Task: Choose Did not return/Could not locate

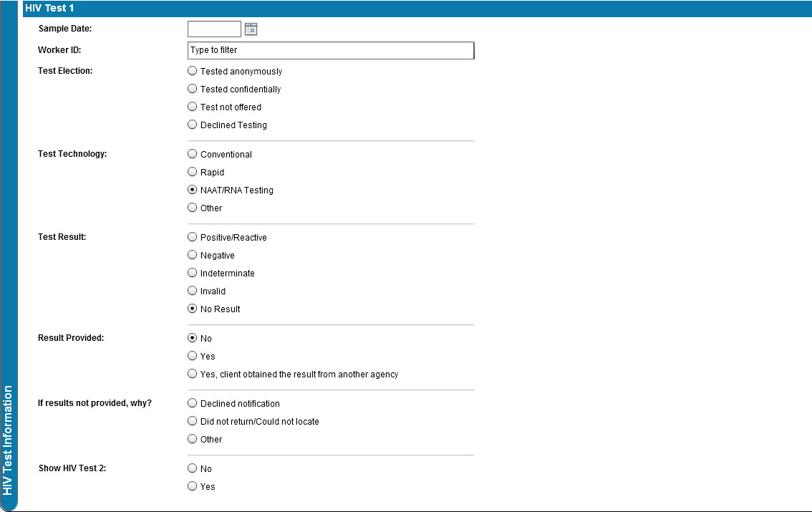Action: [192, 421]
